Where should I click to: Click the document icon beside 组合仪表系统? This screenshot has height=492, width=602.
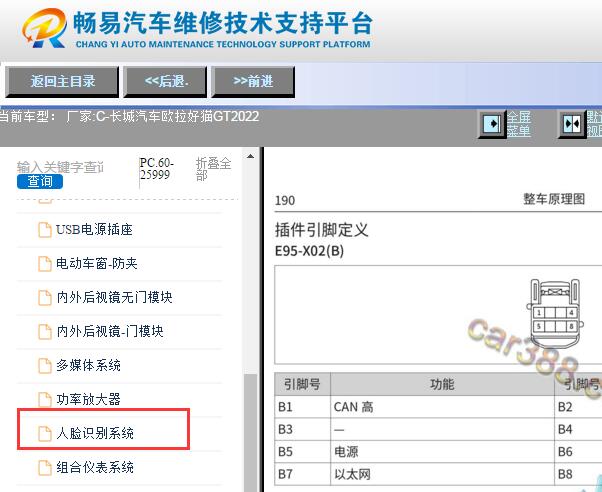[45, 468]
